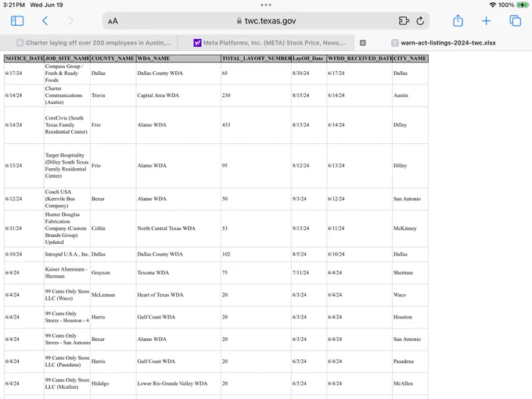Click the Sherman city cell
Viewport: 532px width, 399px height.
[x=410, y=273]
